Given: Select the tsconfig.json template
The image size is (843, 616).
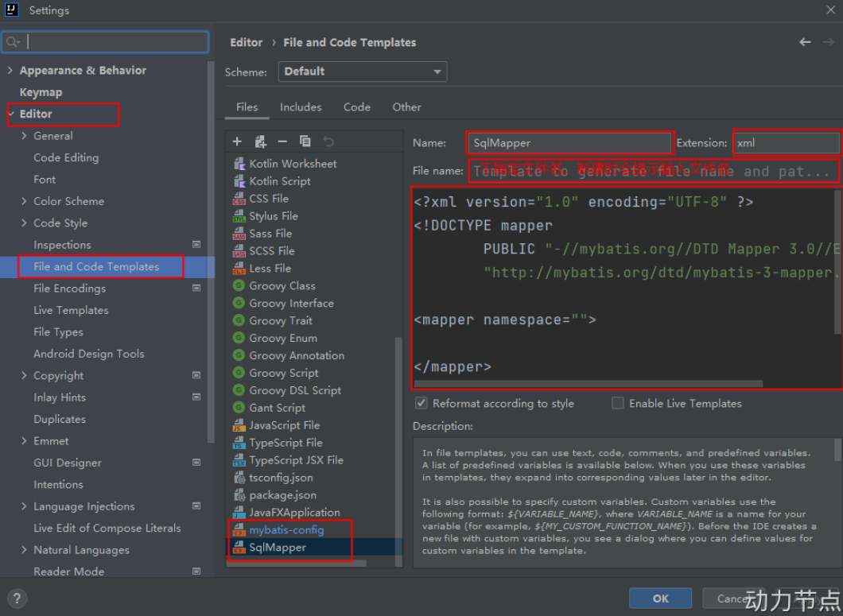Looking at the screenshot, I should (x=281, y=478).
